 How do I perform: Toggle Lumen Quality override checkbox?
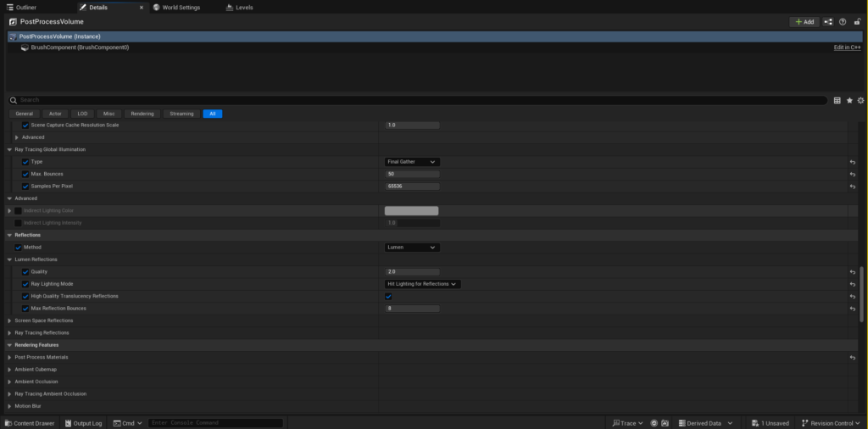(25, 272)
